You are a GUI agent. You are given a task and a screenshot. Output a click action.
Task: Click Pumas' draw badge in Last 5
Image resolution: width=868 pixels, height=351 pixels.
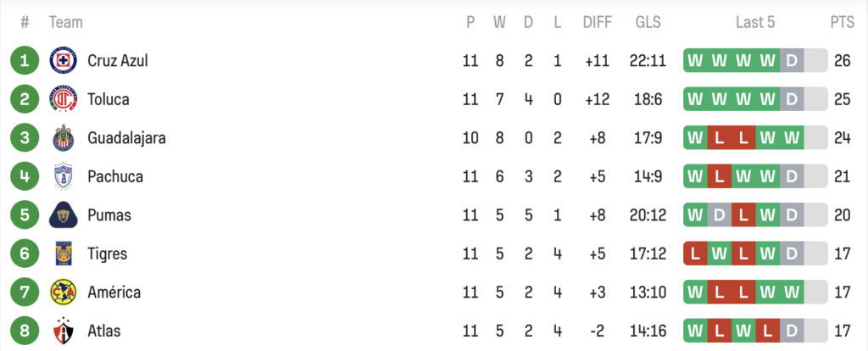(720, 215)
